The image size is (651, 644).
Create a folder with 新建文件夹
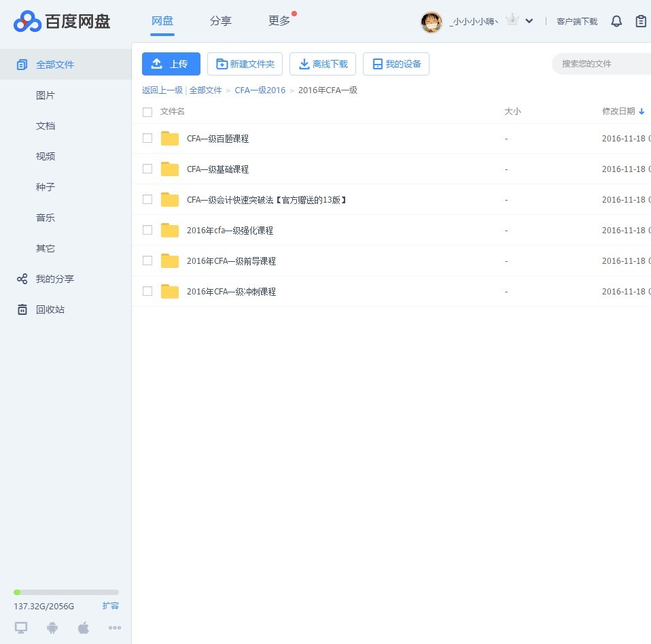click(x=245, y=64)
